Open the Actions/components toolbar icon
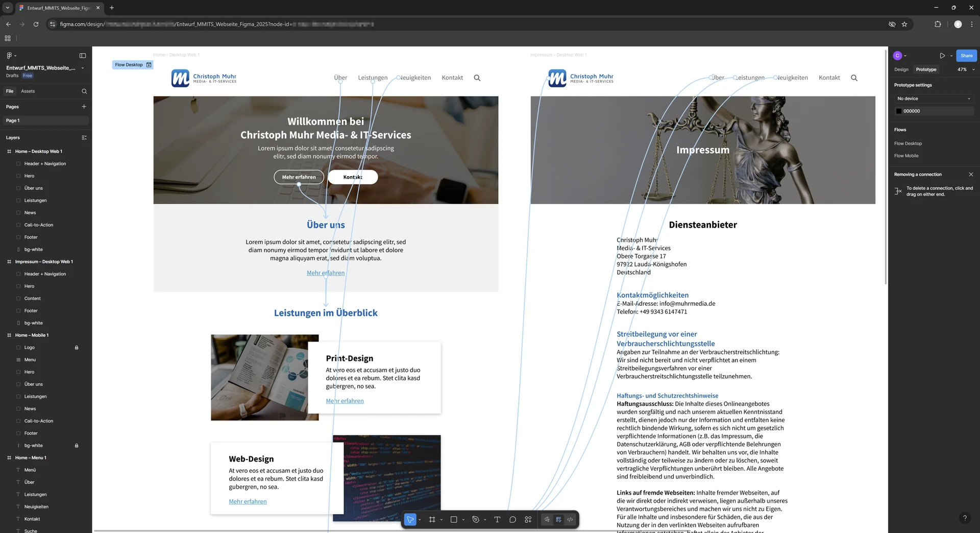 tap(528, 520)
